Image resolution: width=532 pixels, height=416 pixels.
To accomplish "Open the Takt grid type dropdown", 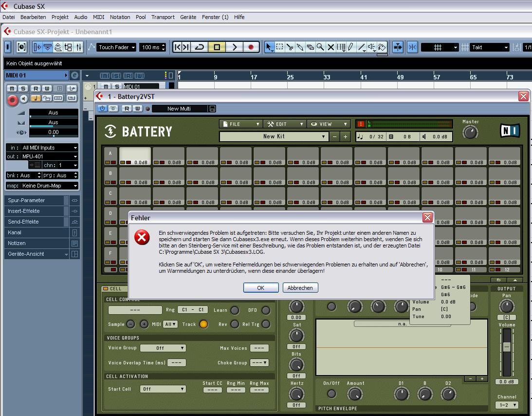I will pos(490,47).
